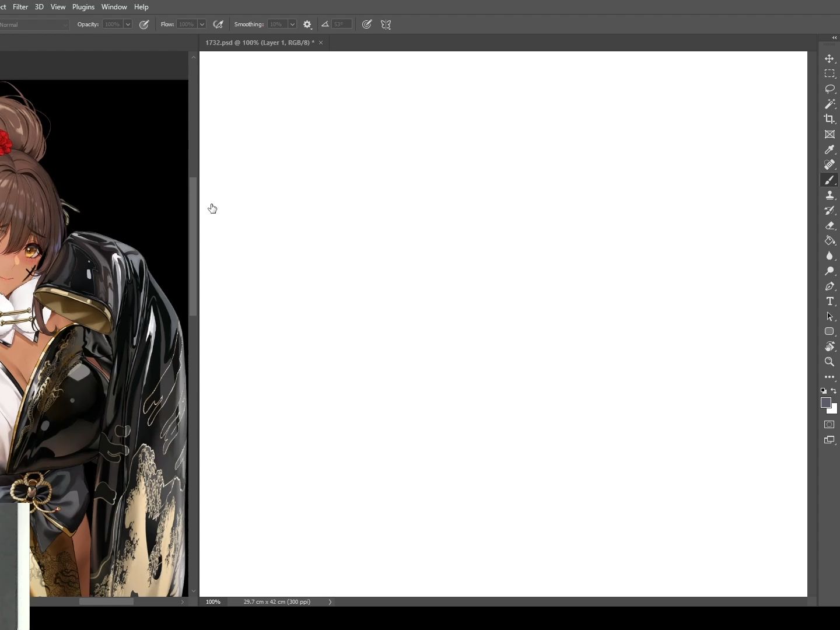Select the Paint Bucket tool
Screen dimensions: 840x630
[x=829, y=241]
